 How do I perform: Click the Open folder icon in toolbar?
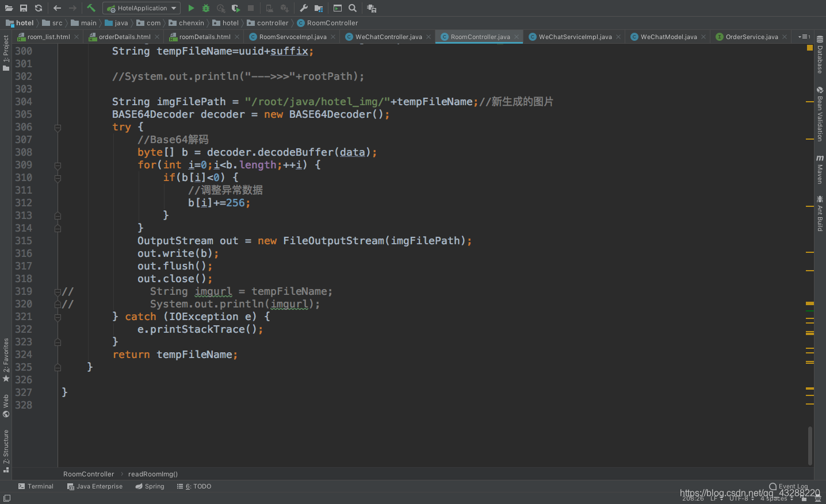click(x=9, y=8)
